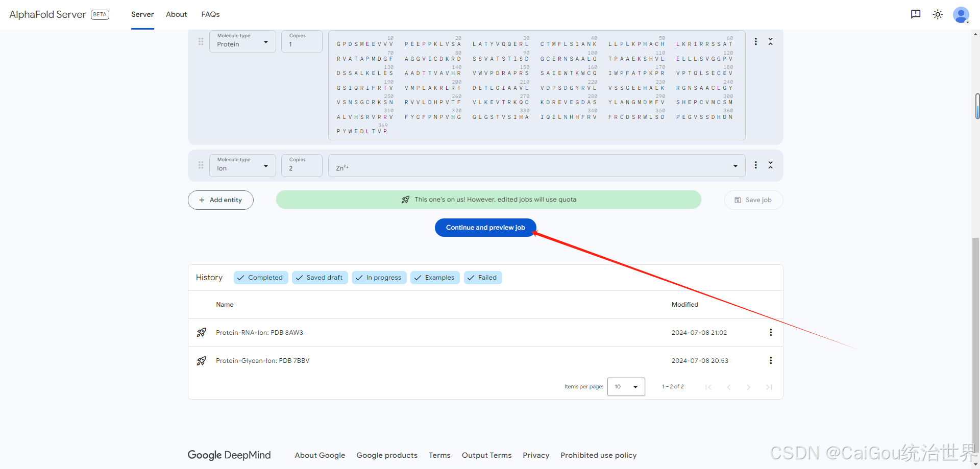980x469 pixels.
Task: Open the Terms footer link
Action: [439, 455]
